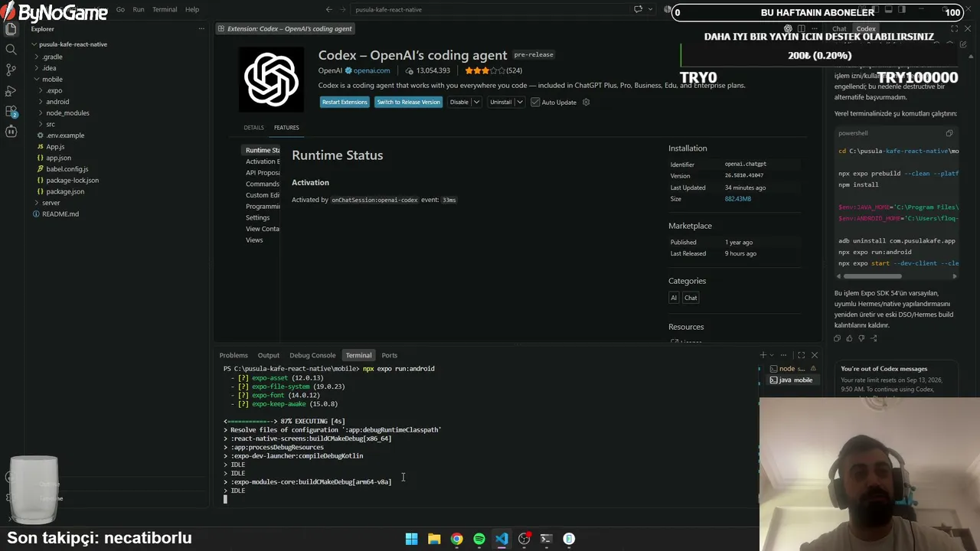
Task: Click Switch to Release Version button
Action: pyautogui.click(x=408, y=102)
